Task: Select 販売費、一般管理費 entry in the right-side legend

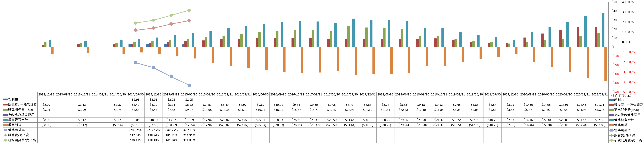Action: [626, 105]
